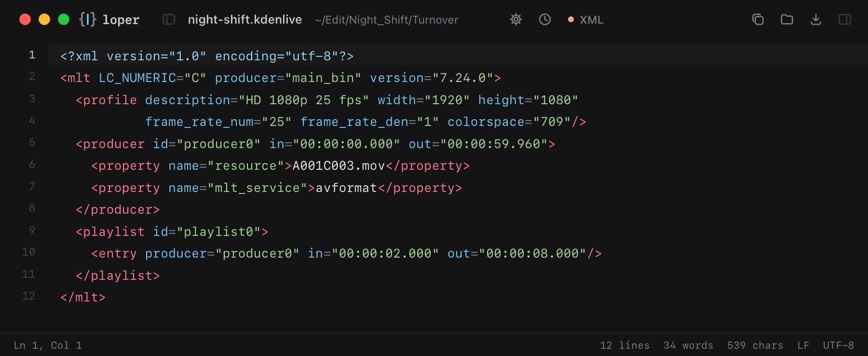This screenshot has width=868, height=356.
Task: Click the avformat service value
Action: click(x=346, y=188)
